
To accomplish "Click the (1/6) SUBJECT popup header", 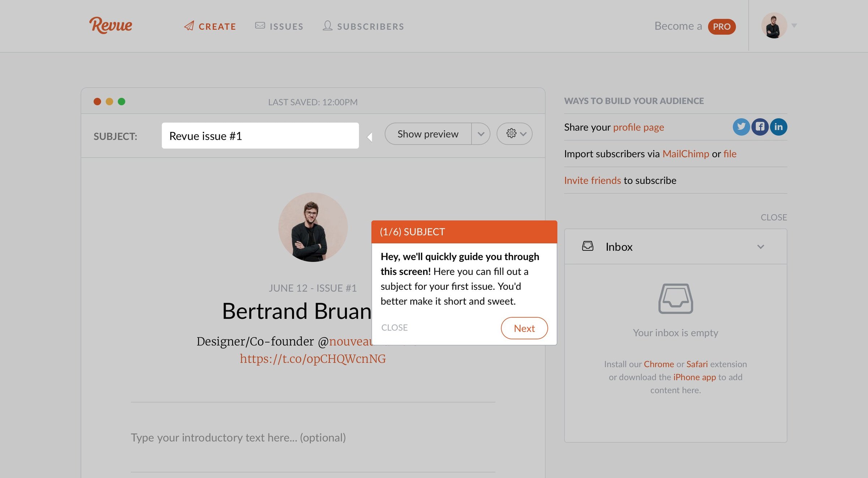I will point(464,232).
